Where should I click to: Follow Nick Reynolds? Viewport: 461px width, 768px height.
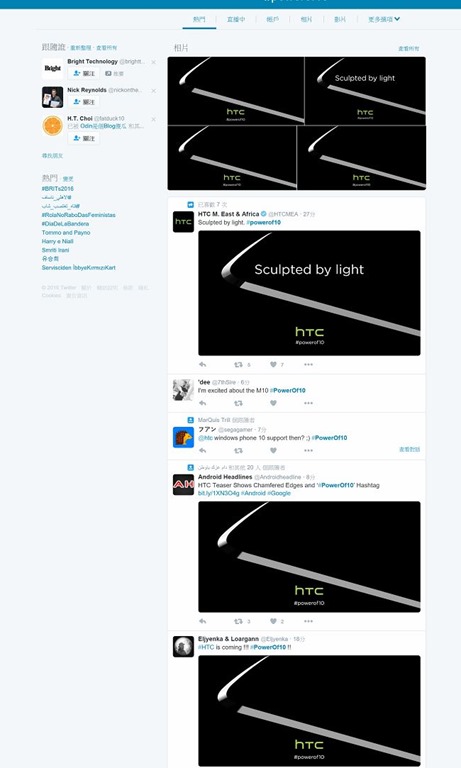[84, 102]
